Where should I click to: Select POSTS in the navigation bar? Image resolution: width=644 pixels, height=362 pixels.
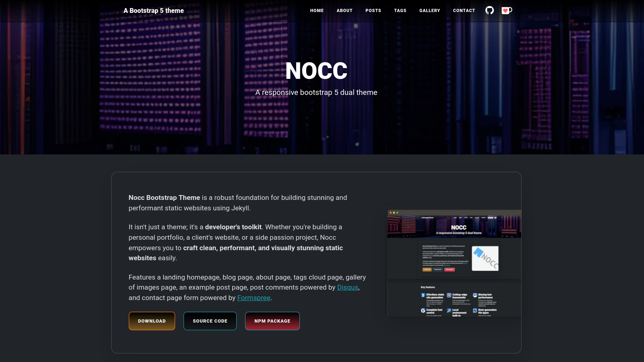[373, 10]
